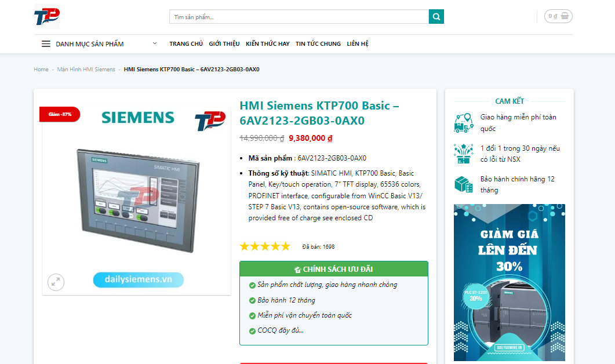The image size is (615, 364).
Task: Open the Giới Thiệu menu item
Action: click(x=224, y=44)
